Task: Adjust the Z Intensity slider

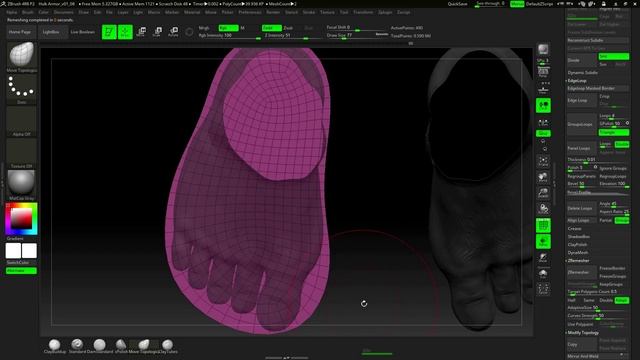Action: (x=293, y=36)
